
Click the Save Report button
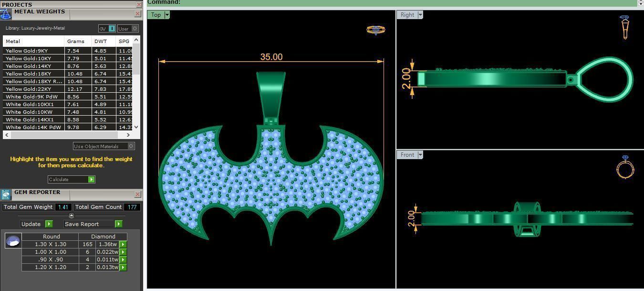[93, 224]
